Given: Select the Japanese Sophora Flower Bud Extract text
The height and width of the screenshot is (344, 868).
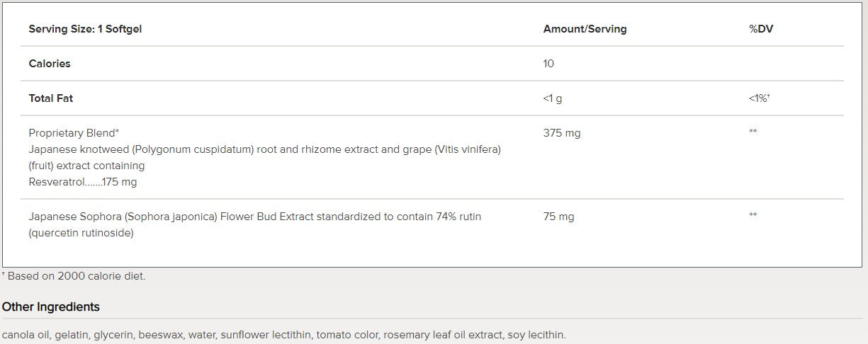Looking at the screenshot, I should coord(255,217).
